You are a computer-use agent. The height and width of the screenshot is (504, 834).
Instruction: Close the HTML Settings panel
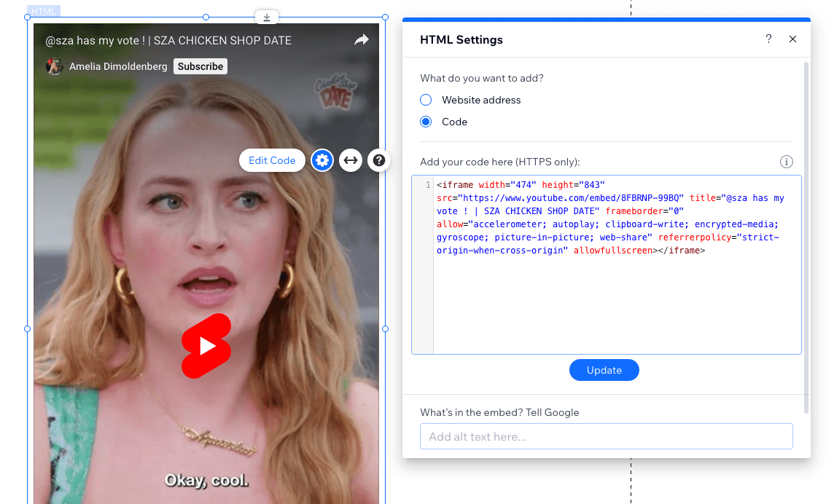pos(792,39)
